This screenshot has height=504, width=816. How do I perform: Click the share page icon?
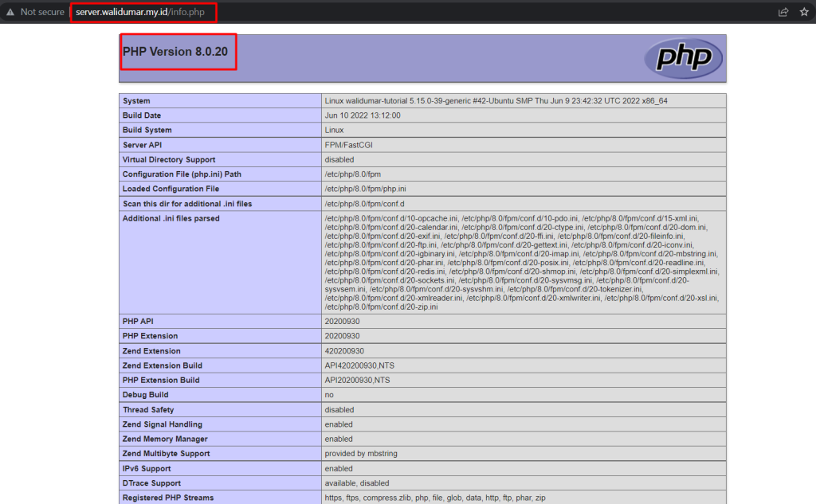(783, 12)
